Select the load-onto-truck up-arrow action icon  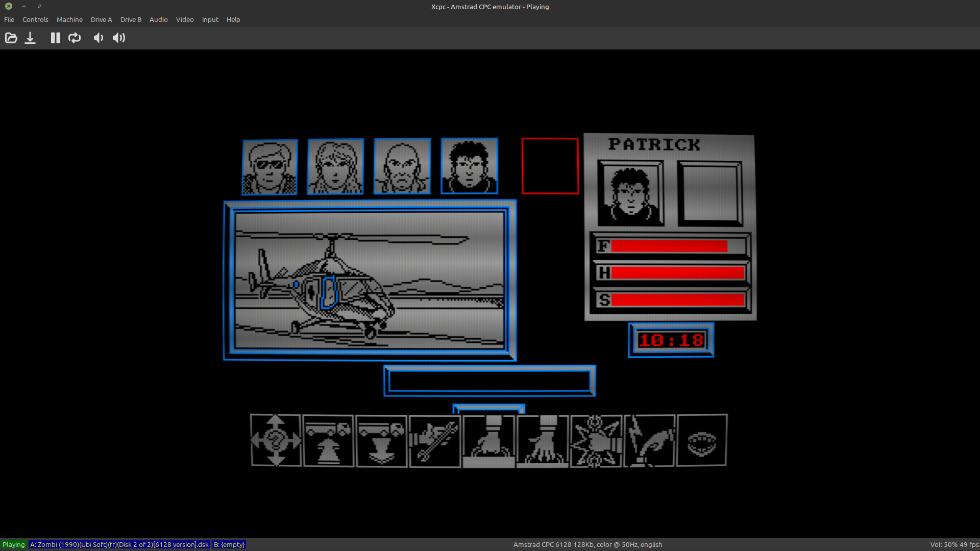pyautogui.click(x=328, y=440)
